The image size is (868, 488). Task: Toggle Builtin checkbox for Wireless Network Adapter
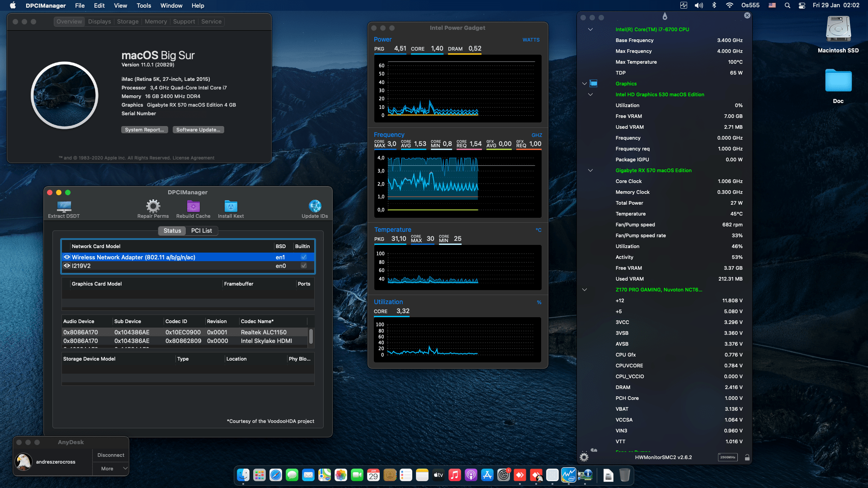(304, 257)
